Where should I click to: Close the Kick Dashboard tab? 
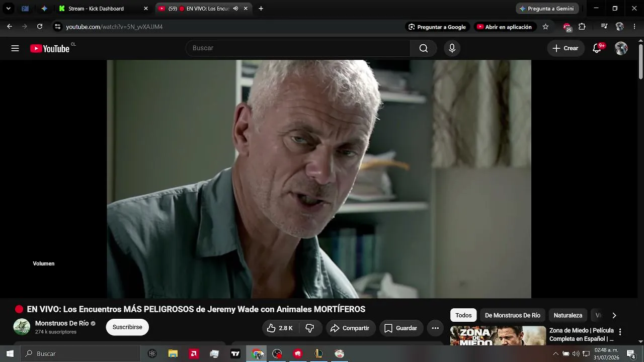click(146, 9)
